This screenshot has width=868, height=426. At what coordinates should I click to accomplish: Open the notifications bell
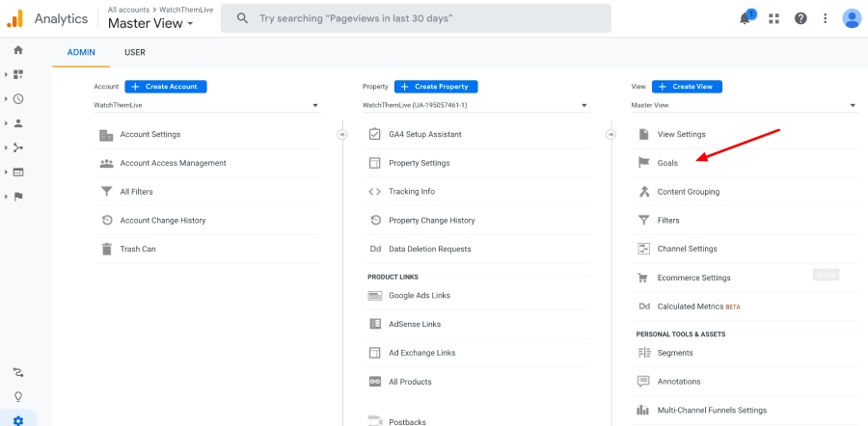(x=746, y=18)
